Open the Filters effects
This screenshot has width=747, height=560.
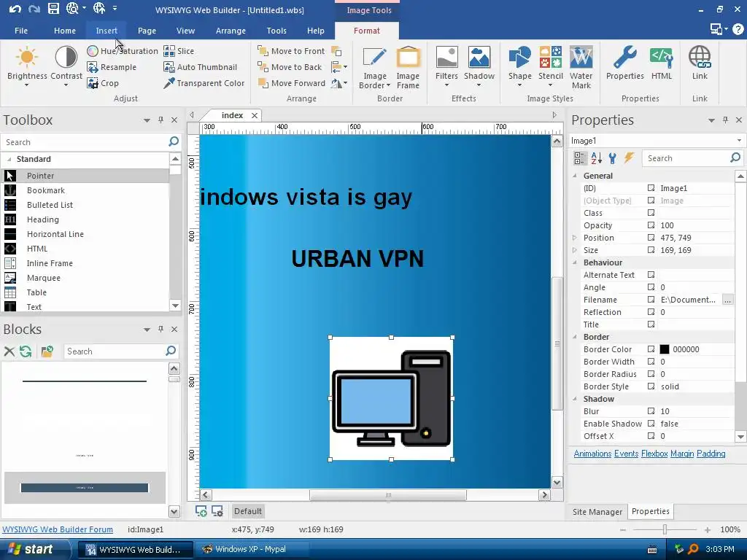click(446, 66)
